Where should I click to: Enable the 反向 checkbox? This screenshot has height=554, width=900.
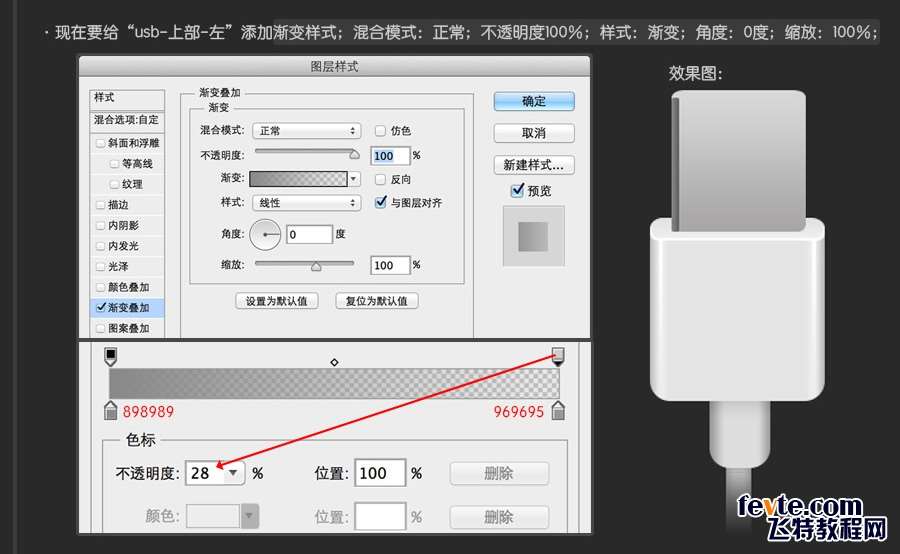(x=380, y=180)
